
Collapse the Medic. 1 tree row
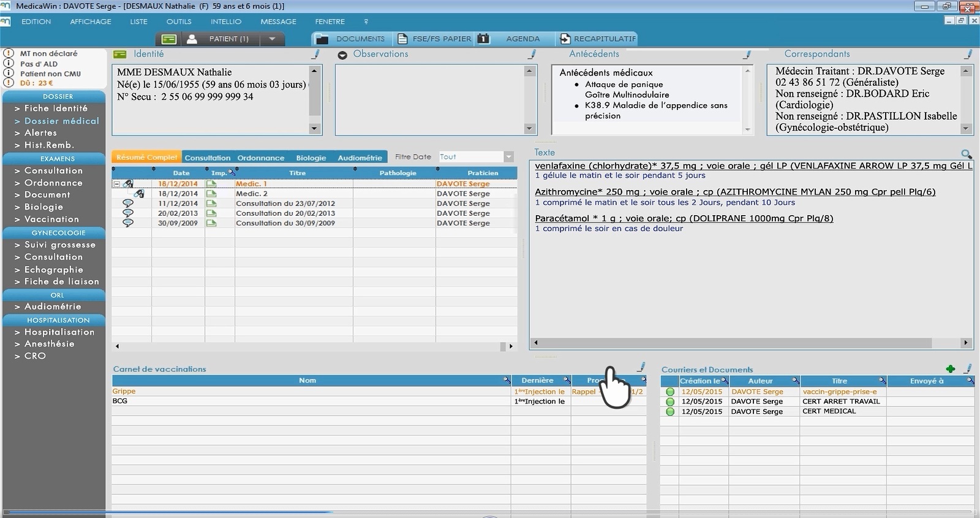point(116,184)
